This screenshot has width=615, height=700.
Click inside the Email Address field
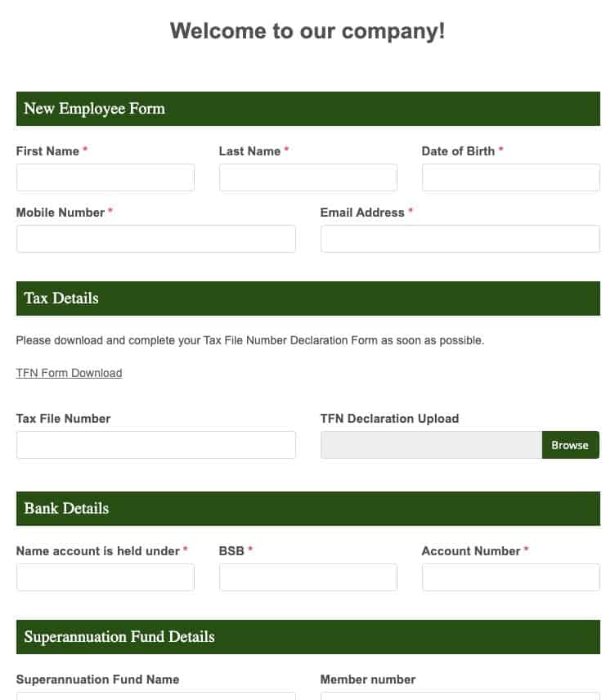pos(460,239)
